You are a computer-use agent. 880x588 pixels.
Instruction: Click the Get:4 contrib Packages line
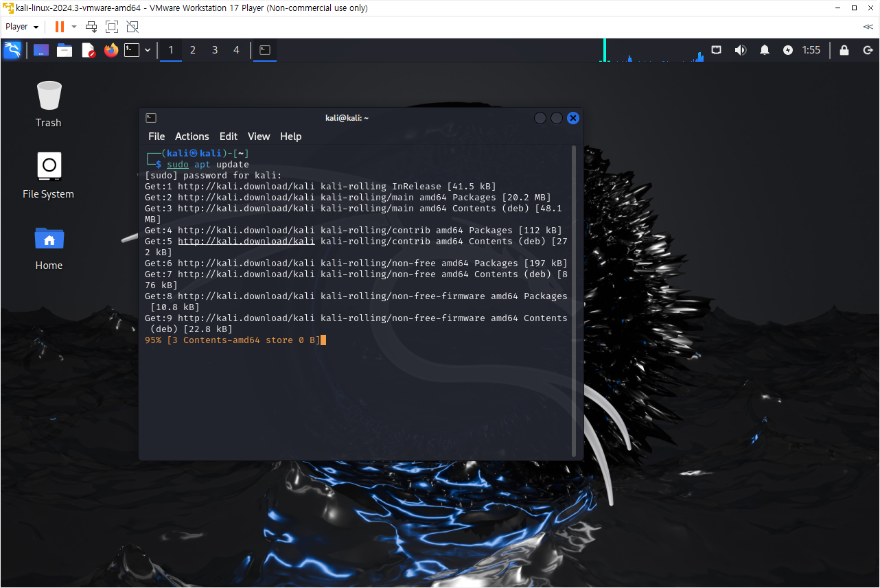(354, 231)
